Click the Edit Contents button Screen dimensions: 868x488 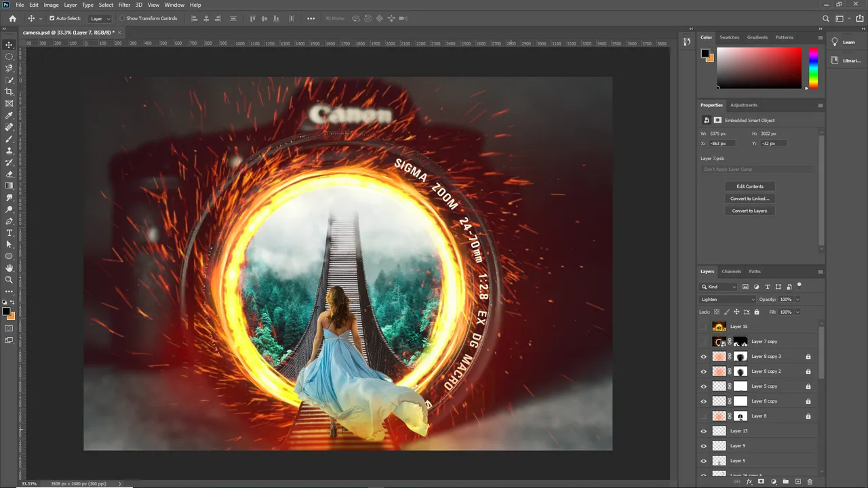pyautogui.click(x=749, y=186)
